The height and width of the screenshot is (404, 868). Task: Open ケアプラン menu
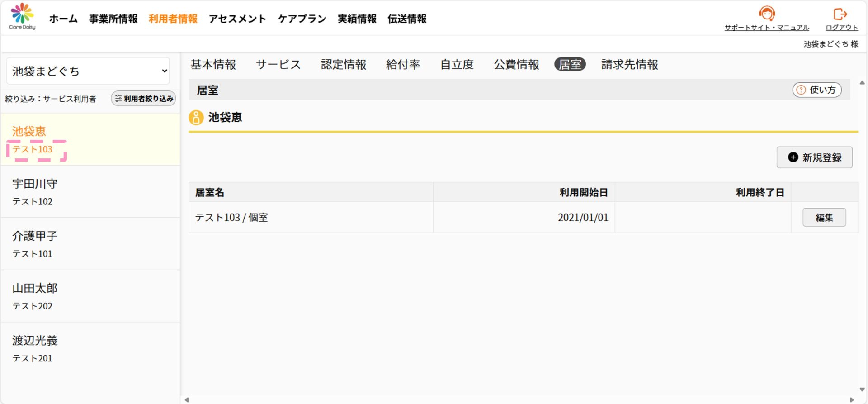(x=302, y=19)
